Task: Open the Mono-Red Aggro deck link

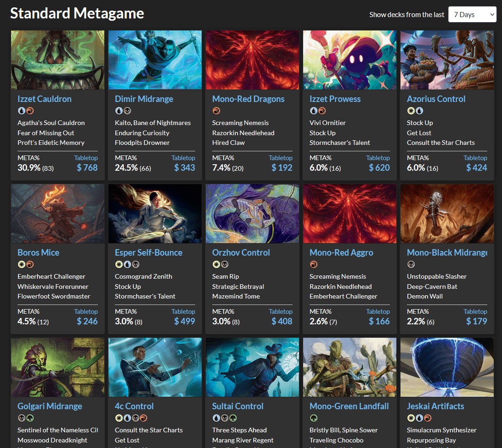Action: click(x=341, y=253)
